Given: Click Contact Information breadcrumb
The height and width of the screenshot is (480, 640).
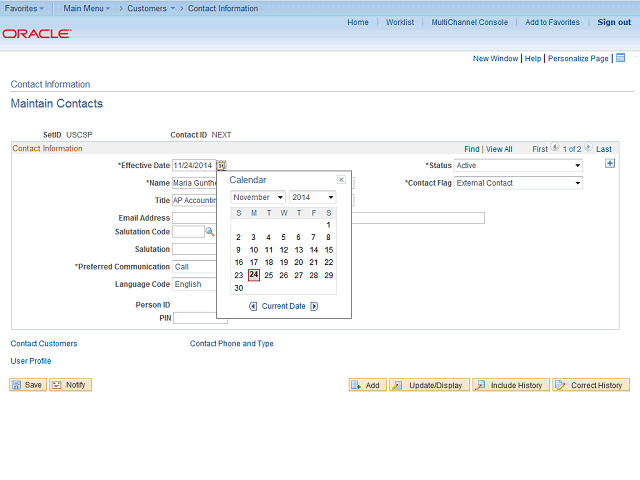Looking at the screenshot, I should pyautogui.click(x=223, y=8).
